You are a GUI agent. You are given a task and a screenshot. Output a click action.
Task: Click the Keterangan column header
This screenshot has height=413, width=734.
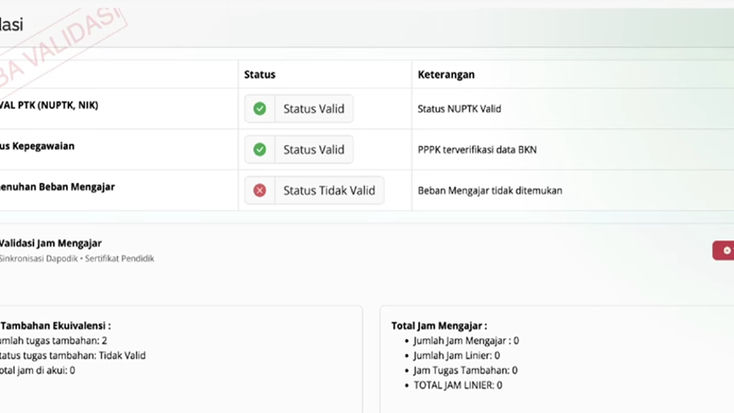(x=446, y=74)
